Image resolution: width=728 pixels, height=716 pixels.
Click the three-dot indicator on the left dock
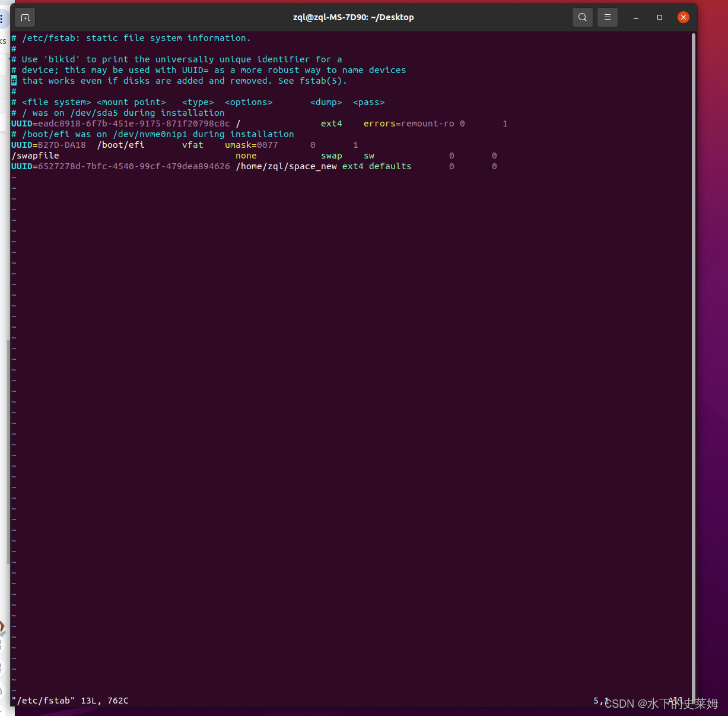[2, 18]
